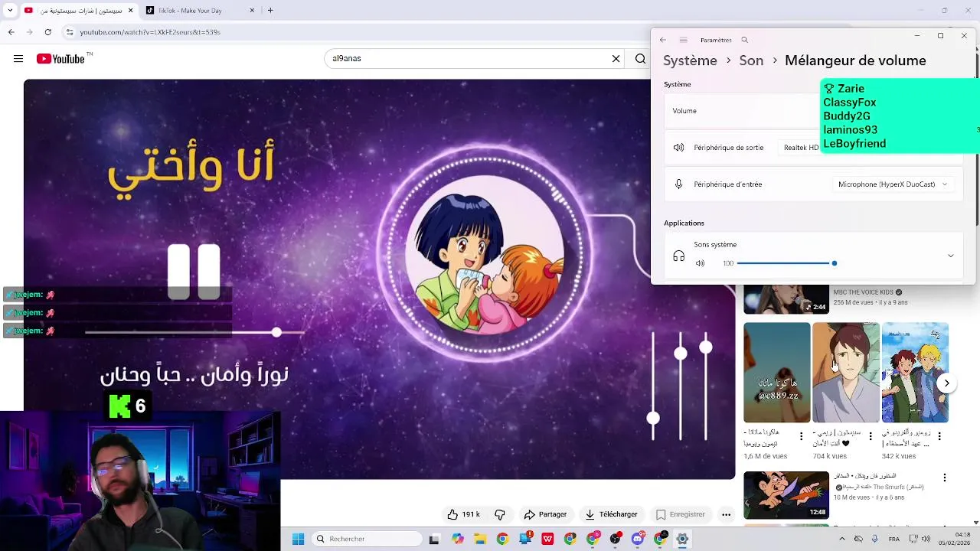980x551 pixels.
Task: Adjust the Sons système volume slider
Action: [786, 263]
